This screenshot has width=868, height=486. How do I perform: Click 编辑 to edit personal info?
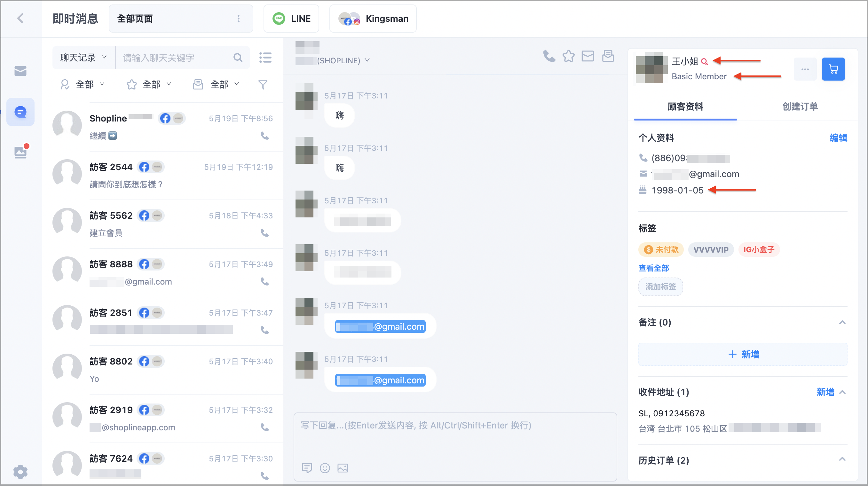point(838,138)
